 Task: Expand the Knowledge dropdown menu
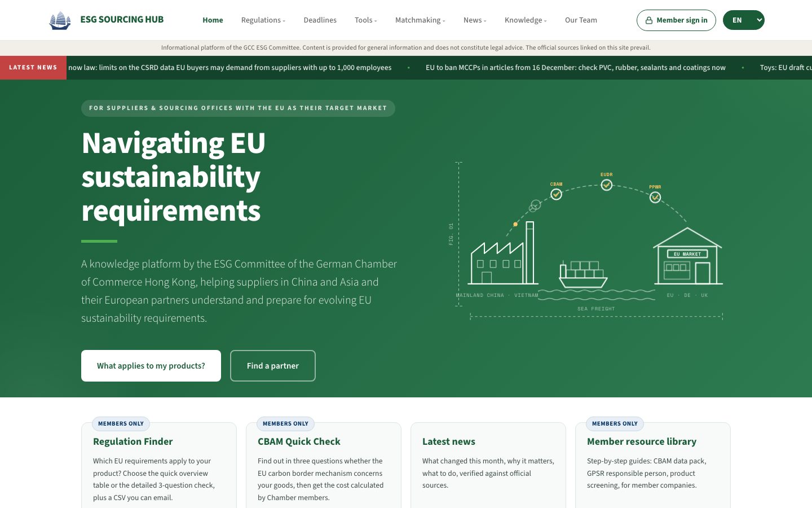tap(526, 20)
